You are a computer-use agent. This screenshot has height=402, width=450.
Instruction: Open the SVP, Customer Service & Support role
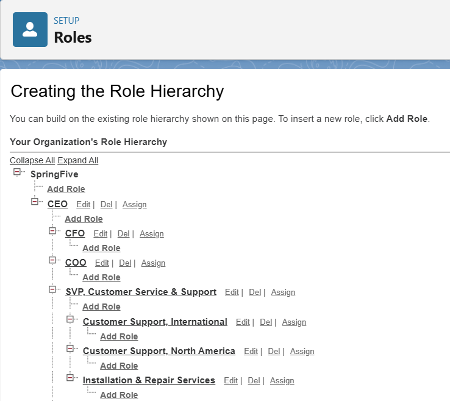coord(141,292)
